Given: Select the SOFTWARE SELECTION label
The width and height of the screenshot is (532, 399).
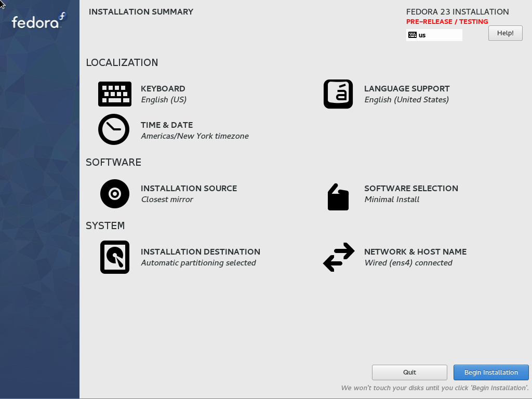Looking at the screenshot, I should 411,188.
